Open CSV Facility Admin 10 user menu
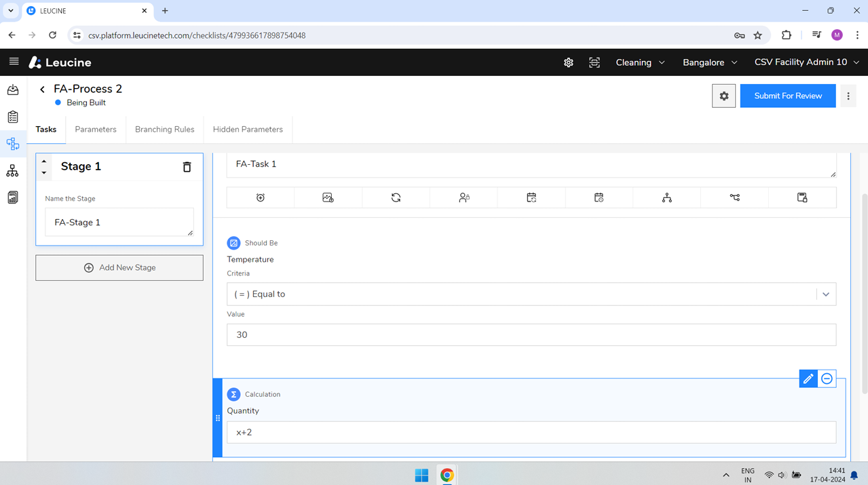Image resolution: width=868 pixels, height=485 pixels. point(806,62)
